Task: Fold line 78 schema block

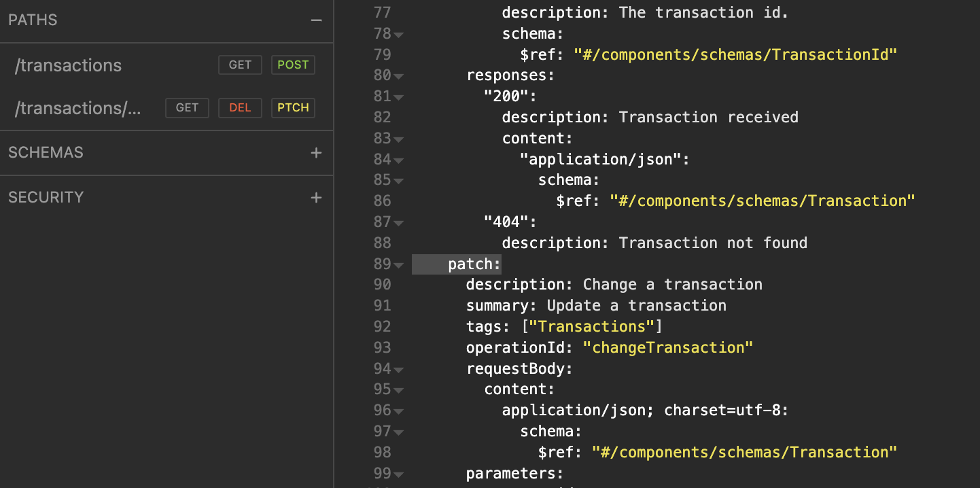Action: (x=399, y=35)
